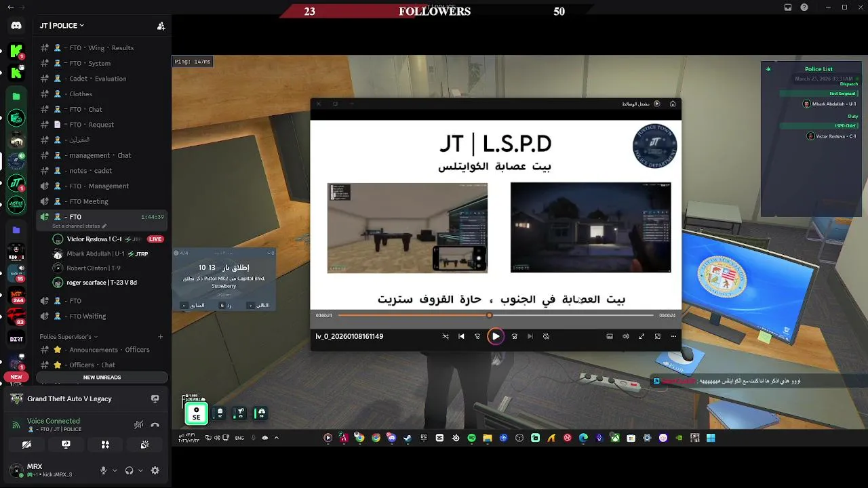Toggle camera on in voice panel
This screenshot has height=488, width=868.
pos(26,445)
